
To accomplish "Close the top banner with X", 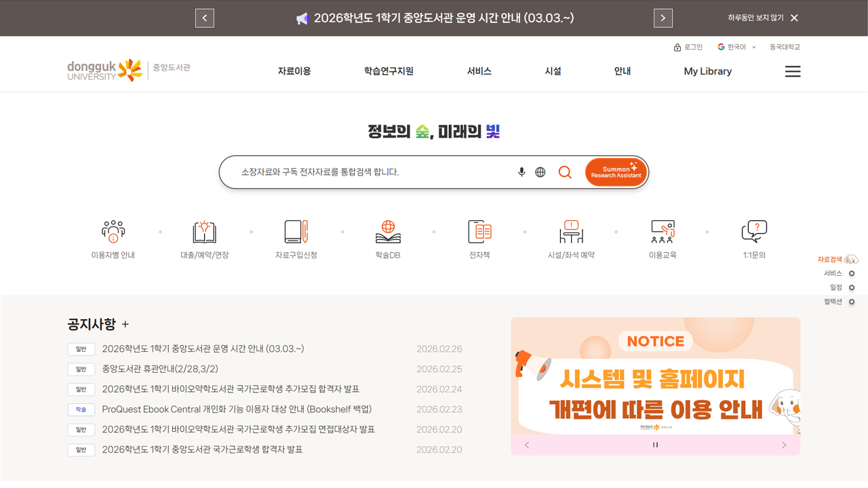I will [794, 18].
